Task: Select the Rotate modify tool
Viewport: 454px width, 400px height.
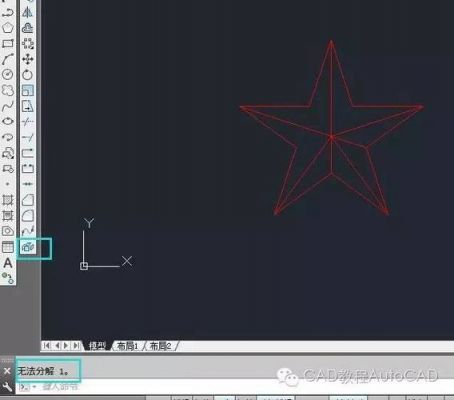Action: point(28,75)
